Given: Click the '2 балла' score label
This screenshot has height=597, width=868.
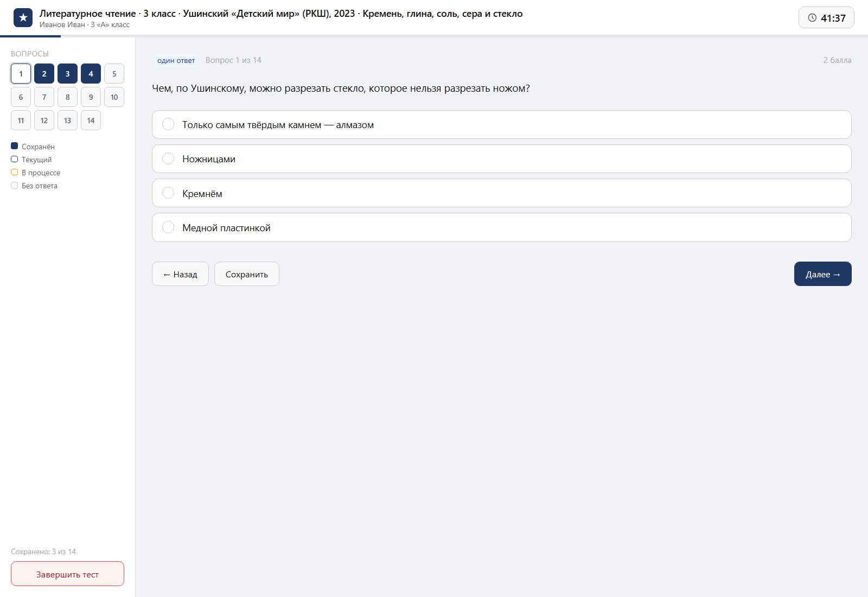Looking at the screenshot, I should click(837, 60).
